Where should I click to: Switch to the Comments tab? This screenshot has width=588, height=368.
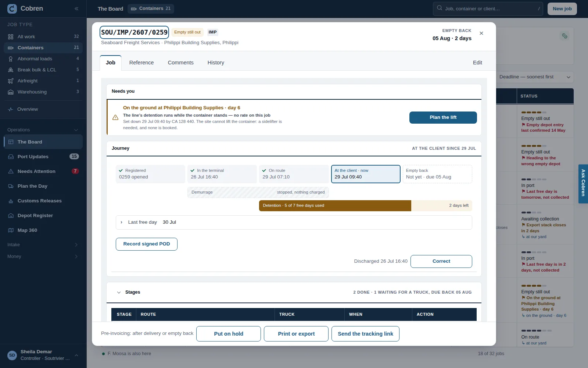coord(180,63)
